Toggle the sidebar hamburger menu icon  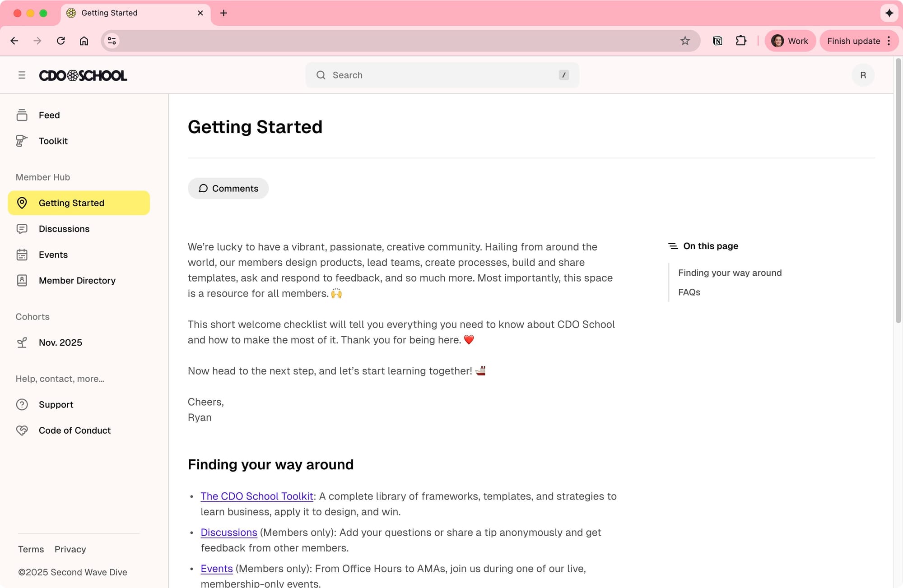coord(22,75)
